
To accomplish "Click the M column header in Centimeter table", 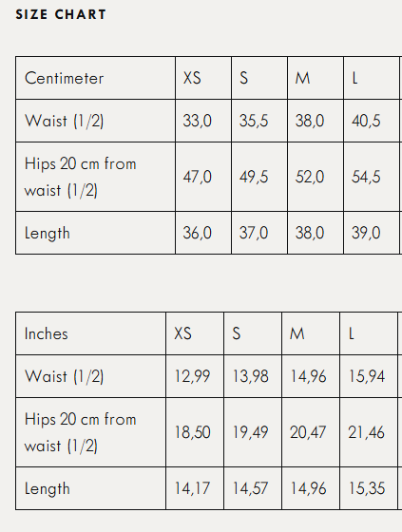I will pos(316,78).
